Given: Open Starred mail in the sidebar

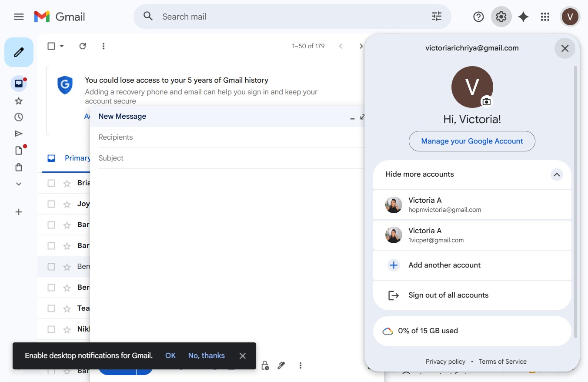Looking at the screenshot, I should (x=19, y=101).
